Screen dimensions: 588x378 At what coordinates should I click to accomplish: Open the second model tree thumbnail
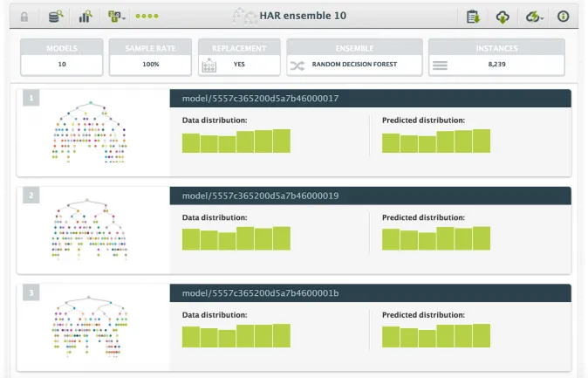(90, 230)
